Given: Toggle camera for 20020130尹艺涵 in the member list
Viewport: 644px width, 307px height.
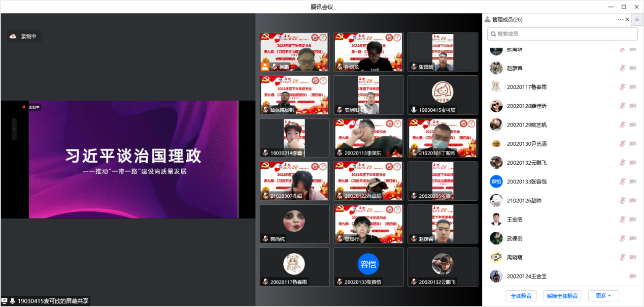Looking at the screenshot, I should [633, 144].
